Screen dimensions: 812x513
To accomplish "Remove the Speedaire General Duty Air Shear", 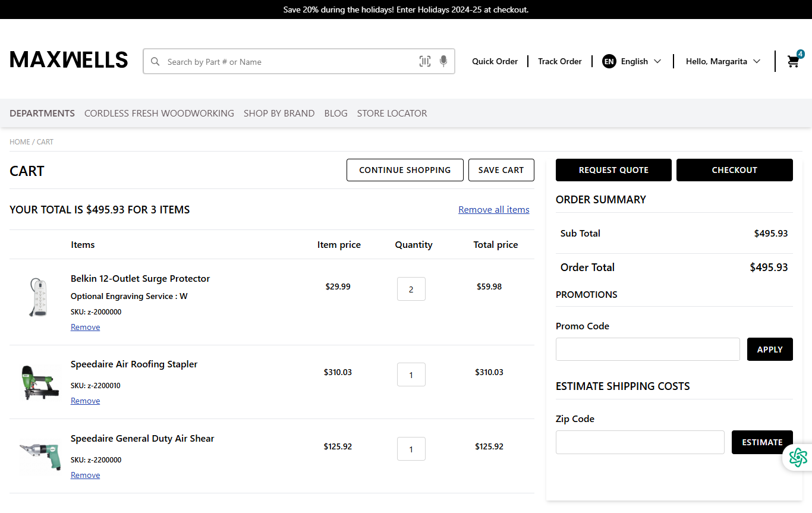I will [85, 475].
